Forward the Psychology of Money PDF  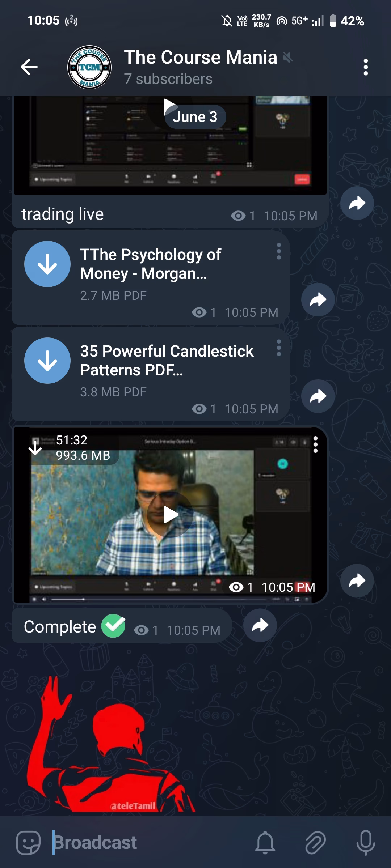[318, 300]
